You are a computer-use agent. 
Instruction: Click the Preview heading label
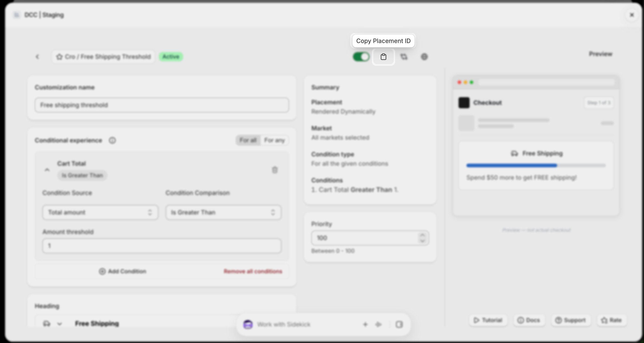pos(601,54)
